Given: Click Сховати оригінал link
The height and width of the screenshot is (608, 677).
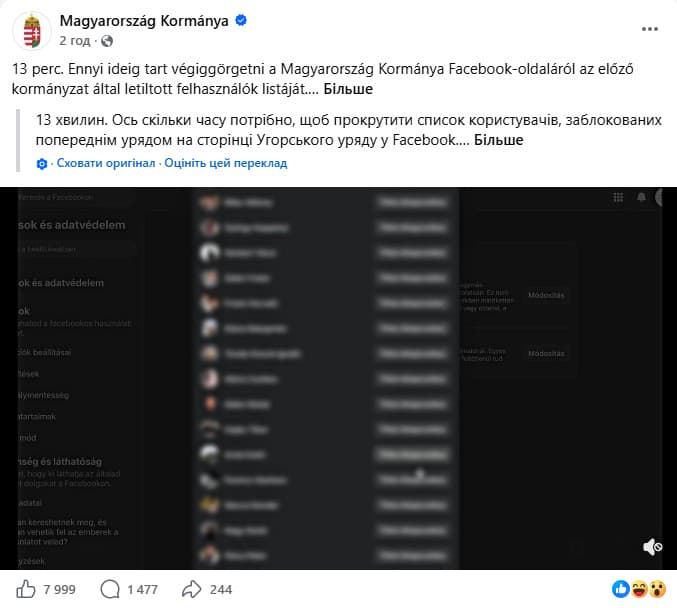Looking at the screenshot, I should click(106, 163).
